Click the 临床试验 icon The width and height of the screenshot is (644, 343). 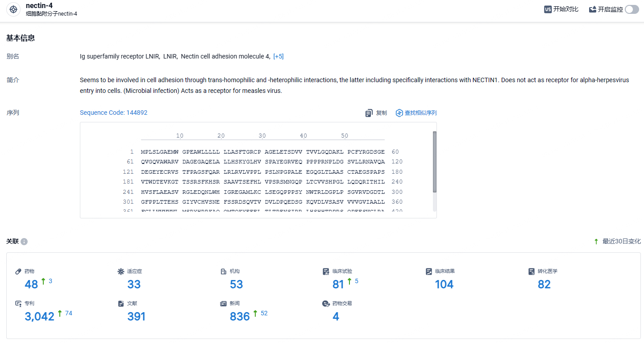tap(326, 271)
